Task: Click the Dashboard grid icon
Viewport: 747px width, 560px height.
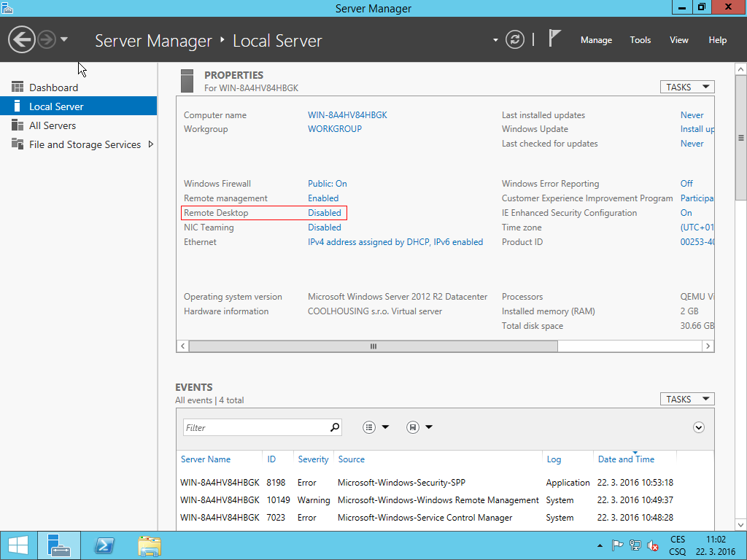Action: [18, 87]
